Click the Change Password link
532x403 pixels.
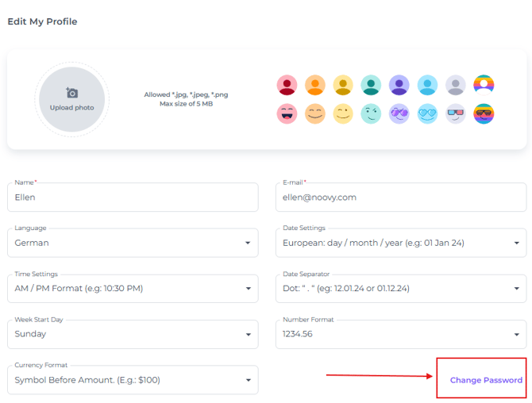(x=486, y=380)
